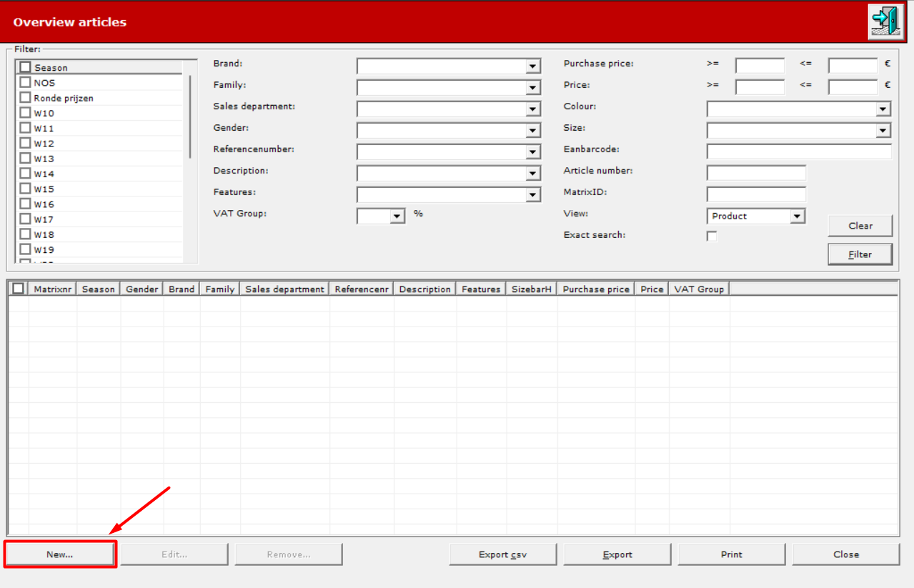Focus the MatrixID input field
The image size is (914, 588).
tap(756, 194)
